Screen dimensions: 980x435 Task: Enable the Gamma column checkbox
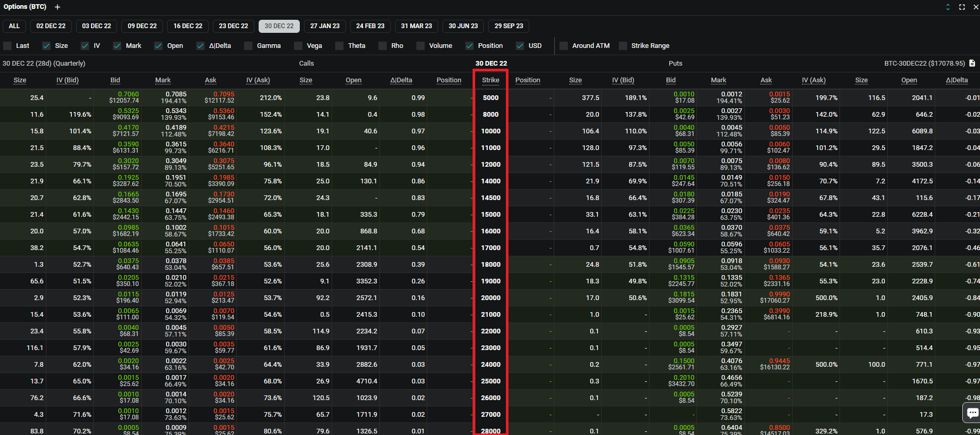tap(248, 46)
